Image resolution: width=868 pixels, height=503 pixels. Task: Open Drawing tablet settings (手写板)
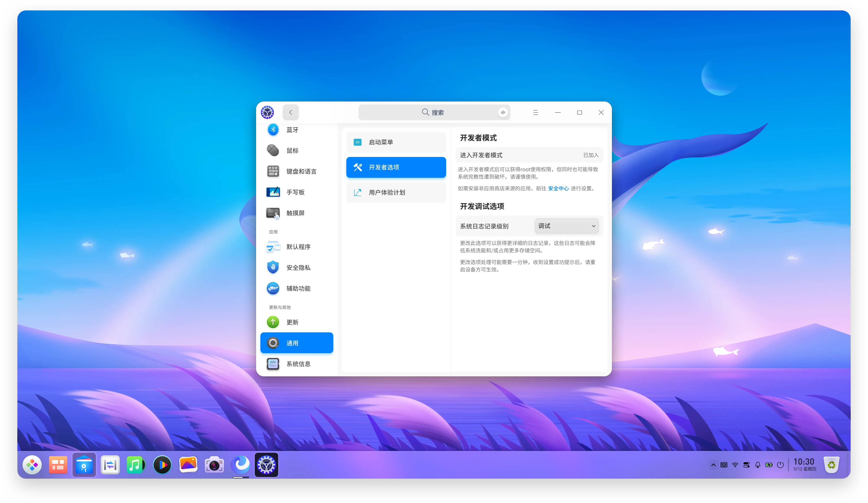[297, 192]
